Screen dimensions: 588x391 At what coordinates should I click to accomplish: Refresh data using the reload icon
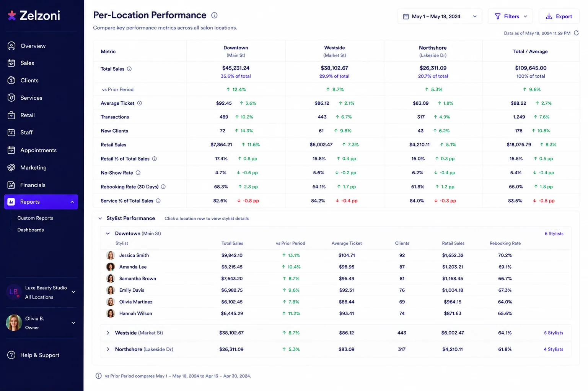(576, 33)
